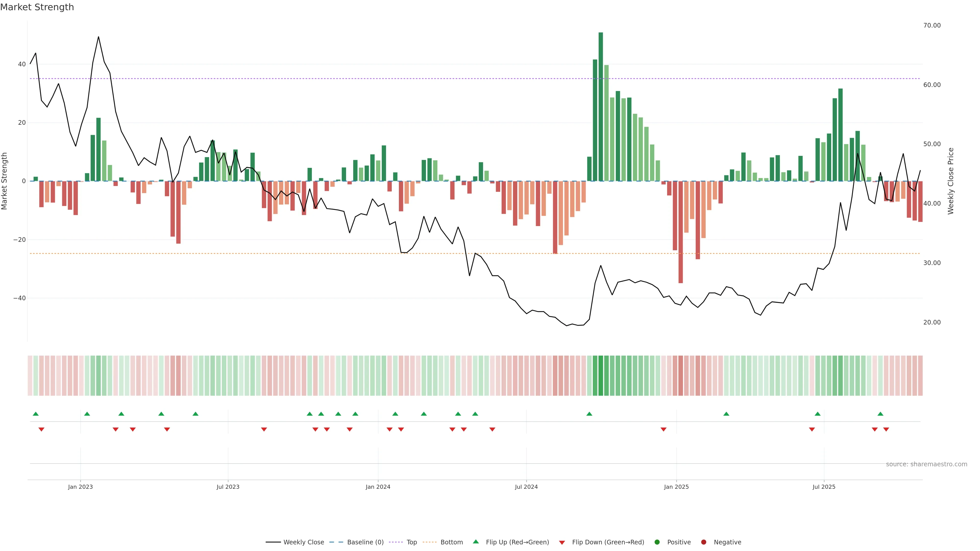Image resolution: width=980 pixels, height=551 pixels.
Task: Click the darkest green heatmap strip cell
Action: tap(601, 375)
